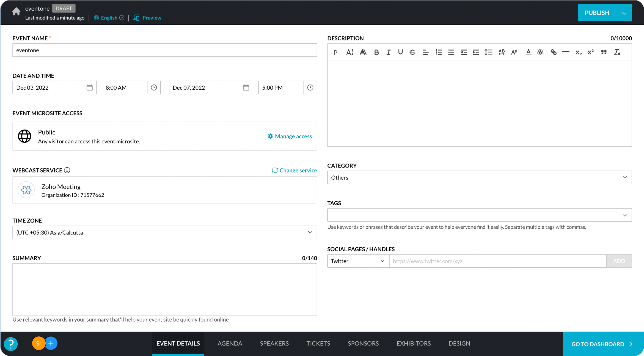This screenshot has width=644, height=356.
Task: Click into the Summary text area
Action: (164, 289)
